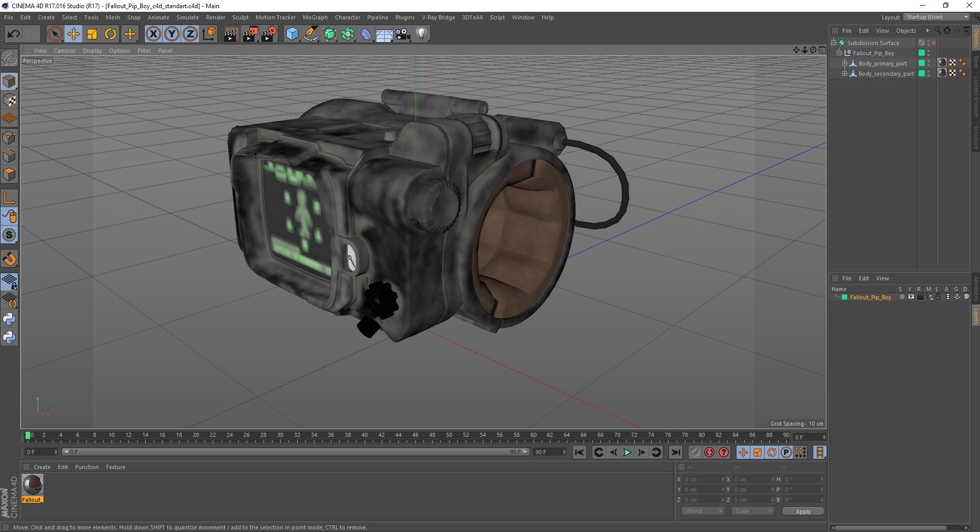The width and height of the screenshot is (980, 532).
Task: Switch to Texture mode
Action: pos(9,100)
